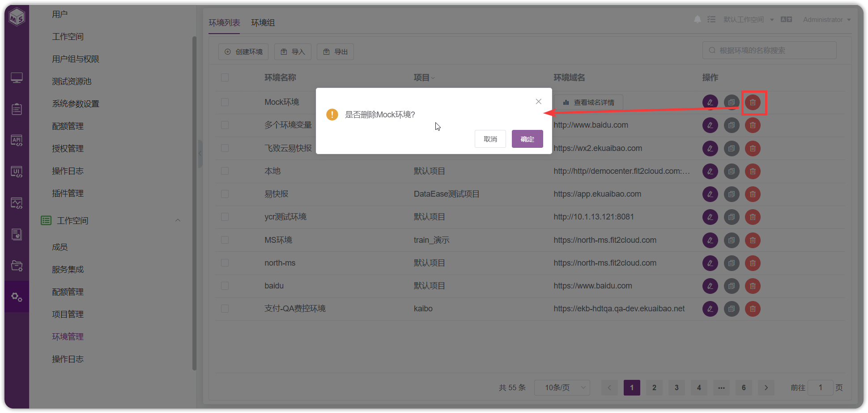868x413 pixels.
Task: Go to next page arrow
Action: pyautogui.click(x=766, y=387)
